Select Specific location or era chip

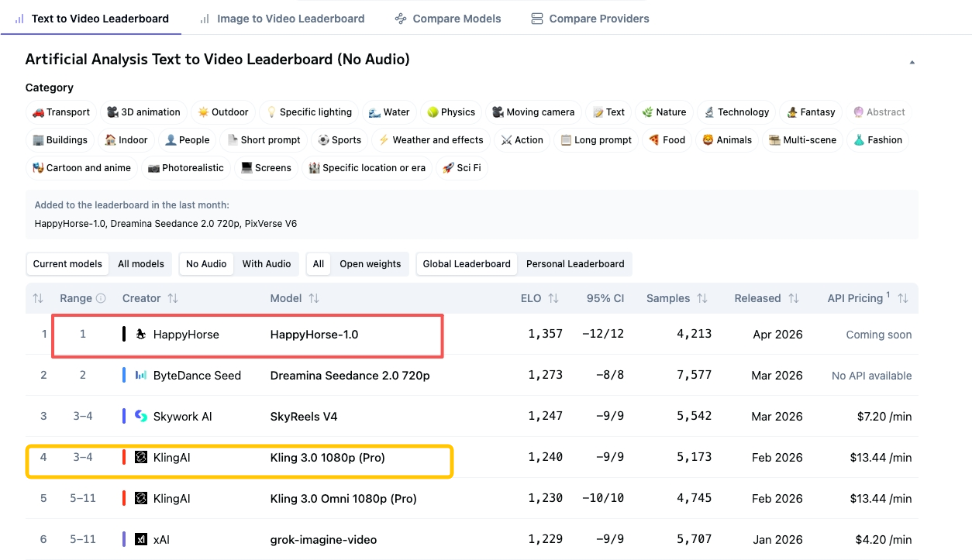point(367,168)
